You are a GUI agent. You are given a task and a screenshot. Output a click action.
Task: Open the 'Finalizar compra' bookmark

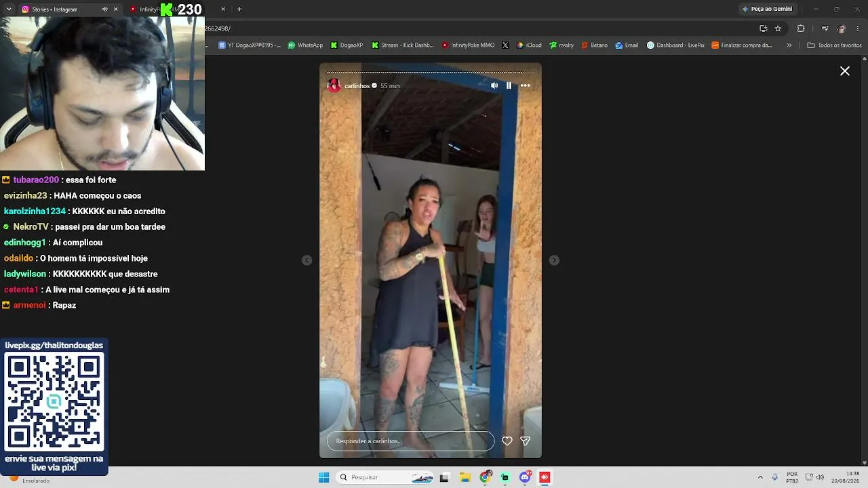tap(741, 45)
